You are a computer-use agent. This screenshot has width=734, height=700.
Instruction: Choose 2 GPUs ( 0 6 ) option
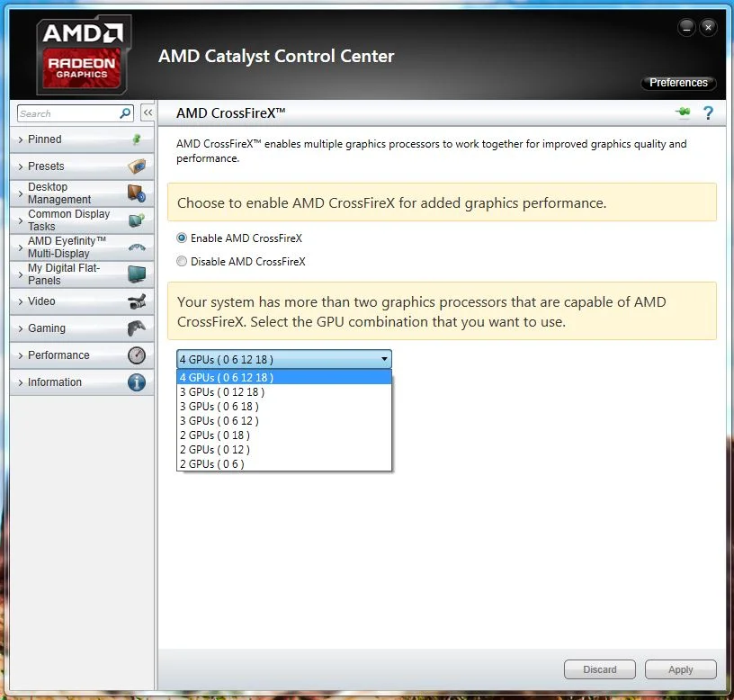tap(284, 464)
